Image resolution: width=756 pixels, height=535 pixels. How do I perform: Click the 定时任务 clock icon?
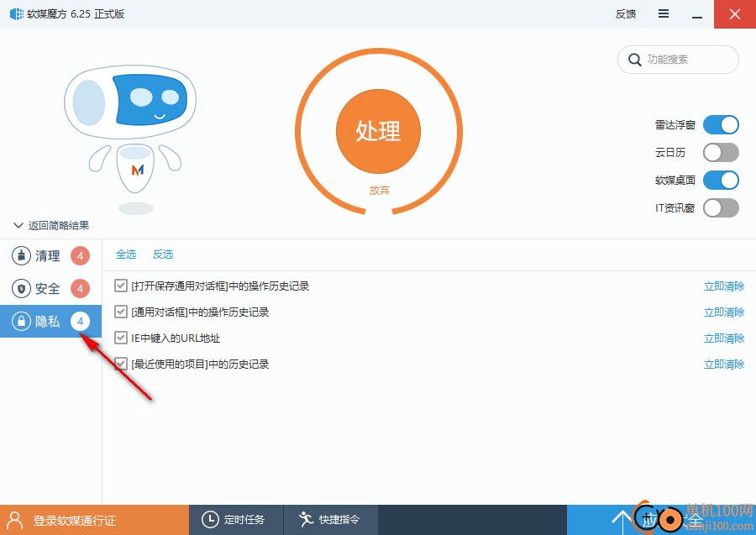(x=210, y=520)
